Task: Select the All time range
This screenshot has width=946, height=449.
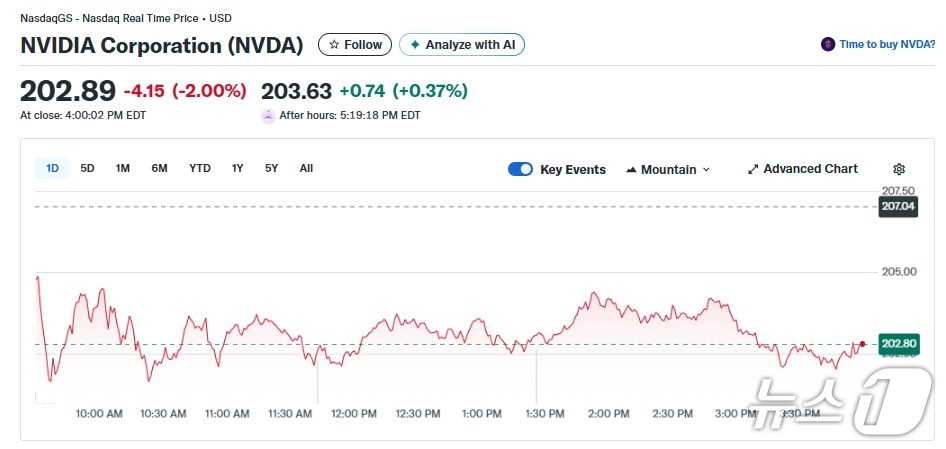Action: coord(306,168)
